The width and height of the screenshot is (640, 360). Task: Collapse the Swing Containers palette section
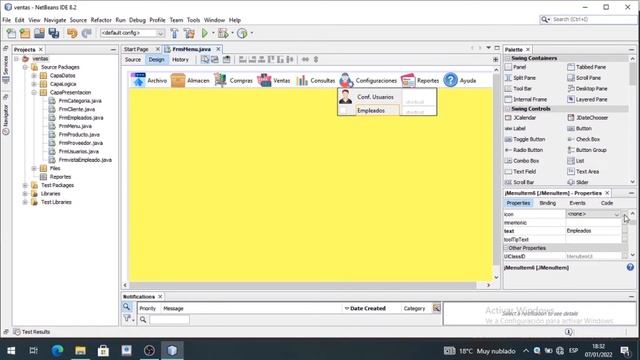coord(508,58)
